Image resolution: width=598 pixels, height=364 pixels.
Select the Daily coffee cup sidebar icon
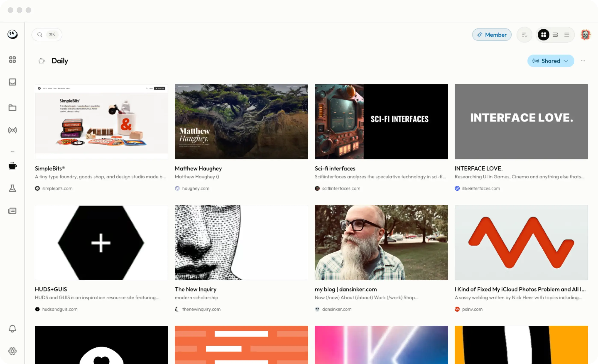point(12,166)
